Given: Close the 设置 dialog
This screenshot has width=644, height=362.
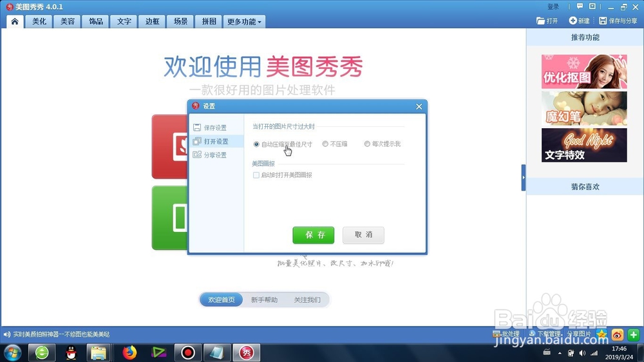Looking at the screenshot, I should tap(419, 106).
